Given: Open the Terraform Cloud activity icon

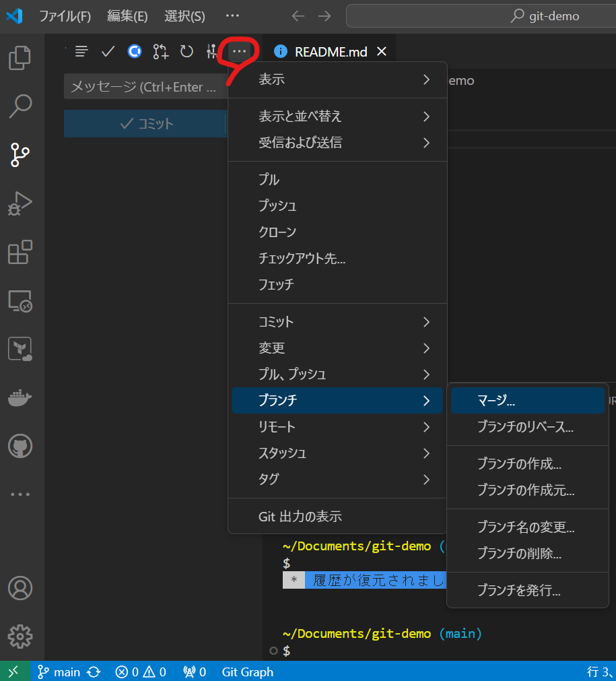Looking at the screenshot, I should point(20,349).
